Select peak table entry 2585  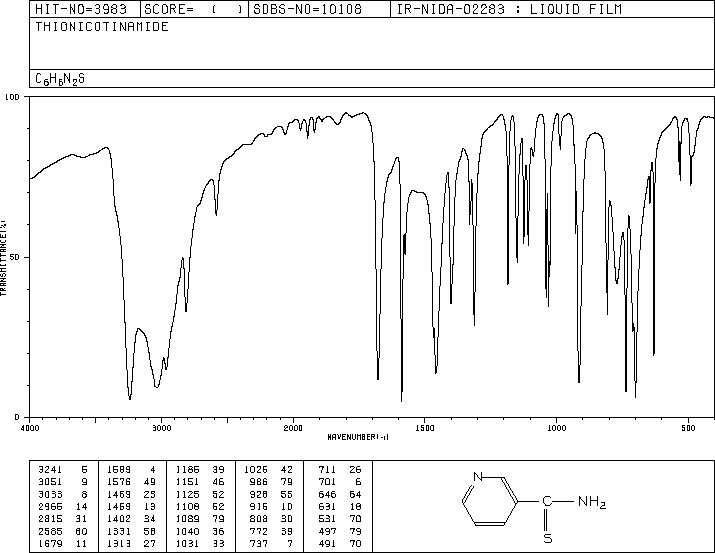coord(50,532)
